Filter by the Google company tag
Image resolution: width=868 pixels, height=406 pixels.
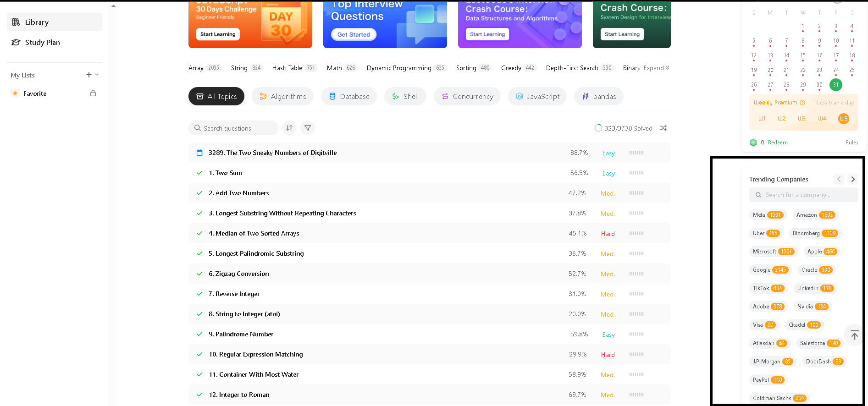pos(770,270)
